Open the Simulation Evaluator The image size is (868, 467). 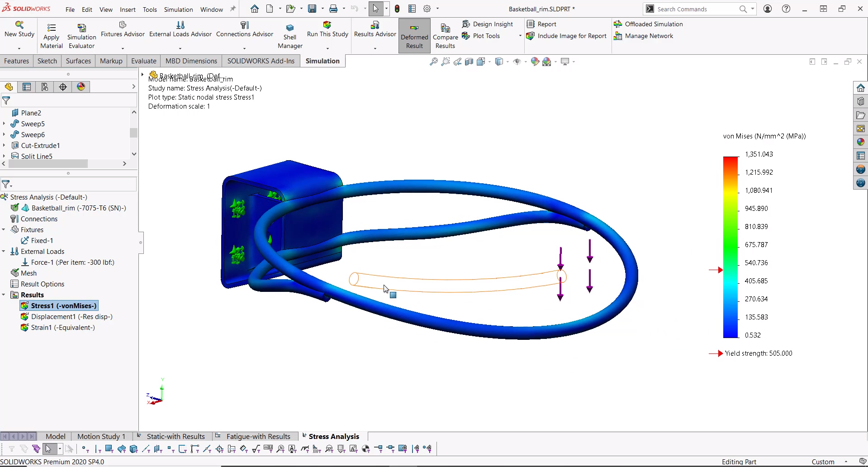(81, 28)
